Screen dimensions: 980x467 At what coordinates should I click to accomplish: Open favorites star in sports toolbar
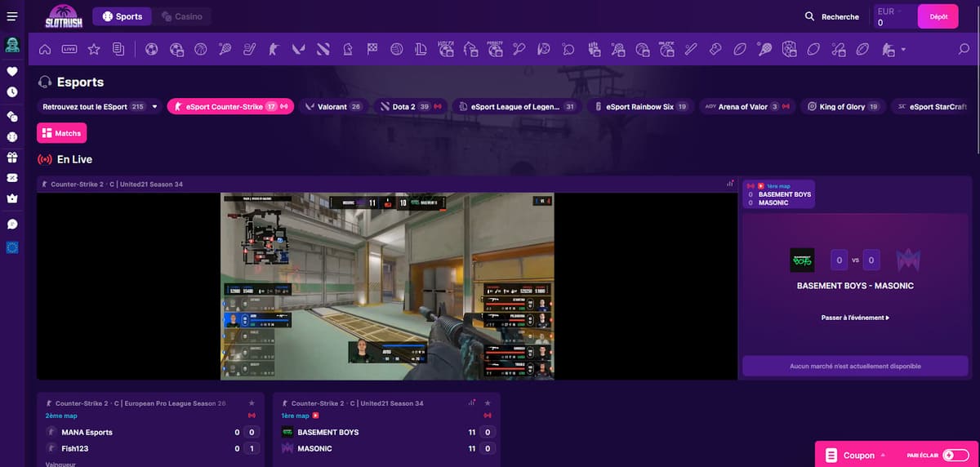94,50
